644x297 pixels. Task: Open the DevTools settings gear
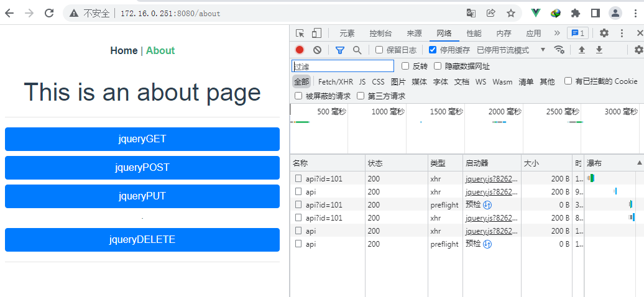pos(604,34)
